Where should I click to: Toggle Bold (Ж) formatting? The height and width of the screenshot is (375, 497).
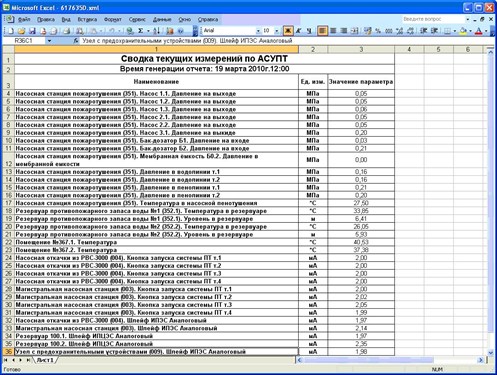pos(288,31)
